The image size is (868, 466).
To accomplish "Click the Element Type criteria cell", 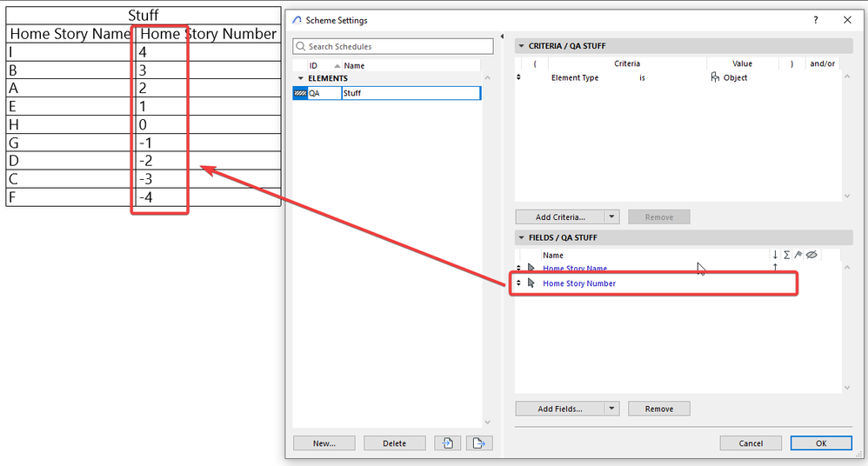I will (x=575, y=77).
